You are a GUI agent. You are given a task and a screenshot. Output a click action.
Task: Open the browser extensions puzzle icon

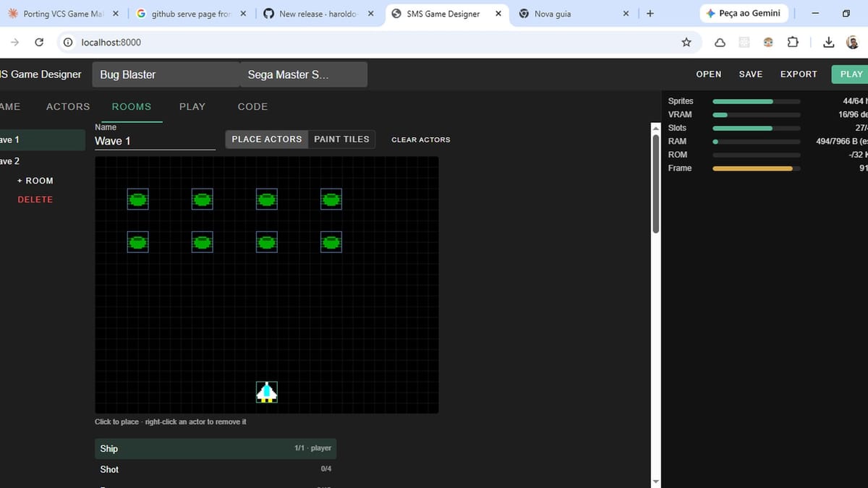click(793, 43)
